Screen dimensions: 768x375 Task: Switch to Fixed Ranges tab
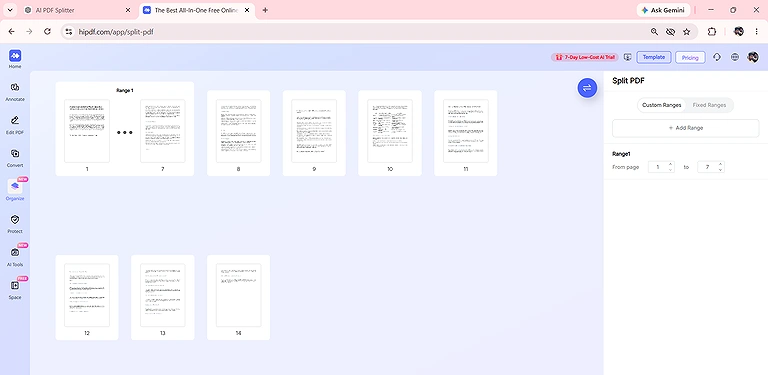coord(709,105)
